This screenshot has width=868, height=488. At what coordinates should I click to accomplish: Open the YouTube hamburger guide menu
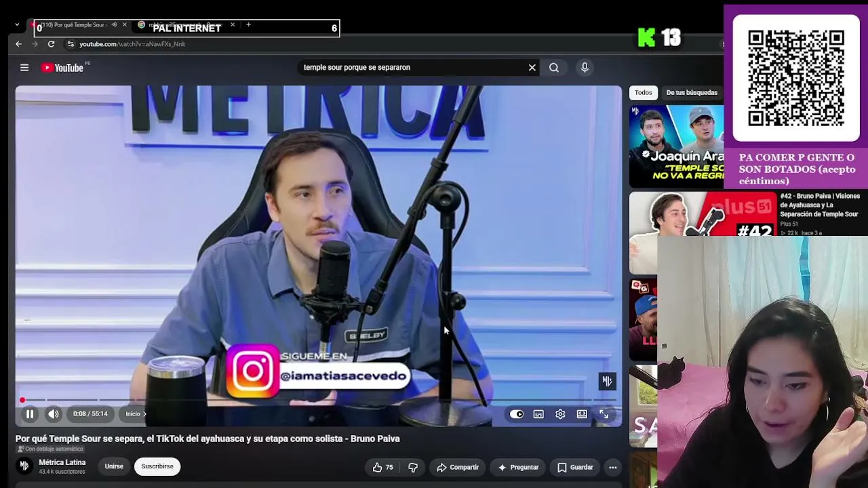24,67
